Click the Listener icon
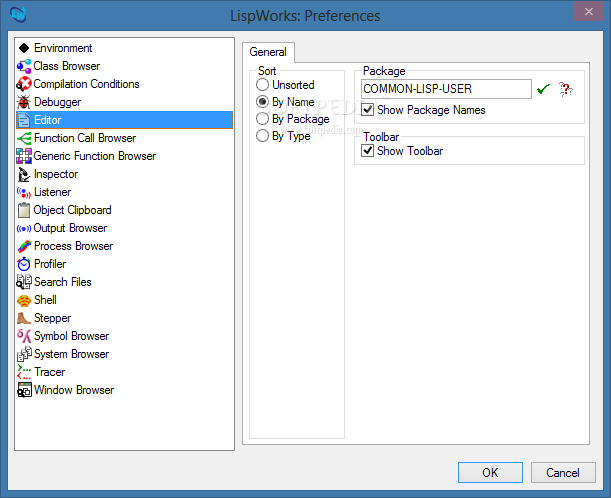 point(24,192)
